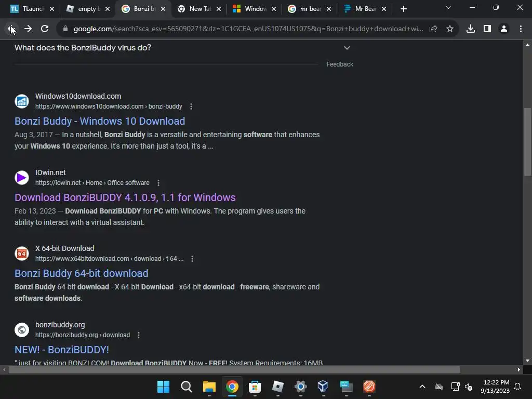Click the IOwin.net site favicon
Viewport: 532px width, 399px height.
(x=22, y=178)
